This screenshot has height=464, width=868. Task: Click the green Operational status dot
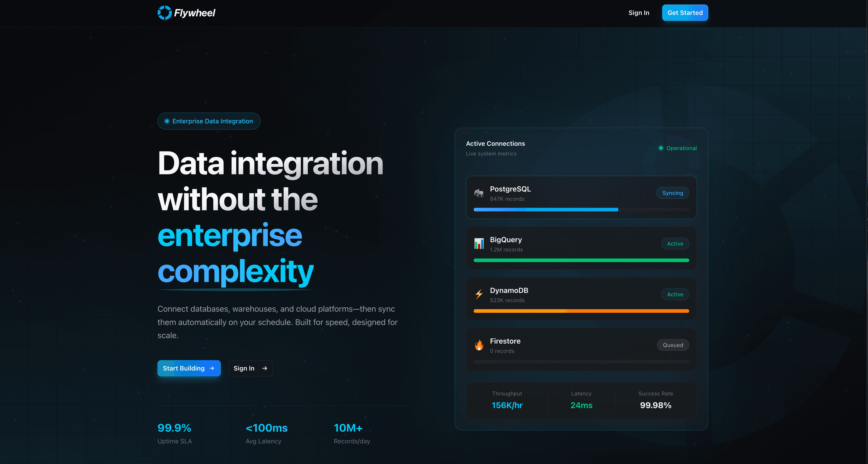click(x=661, y=148)
